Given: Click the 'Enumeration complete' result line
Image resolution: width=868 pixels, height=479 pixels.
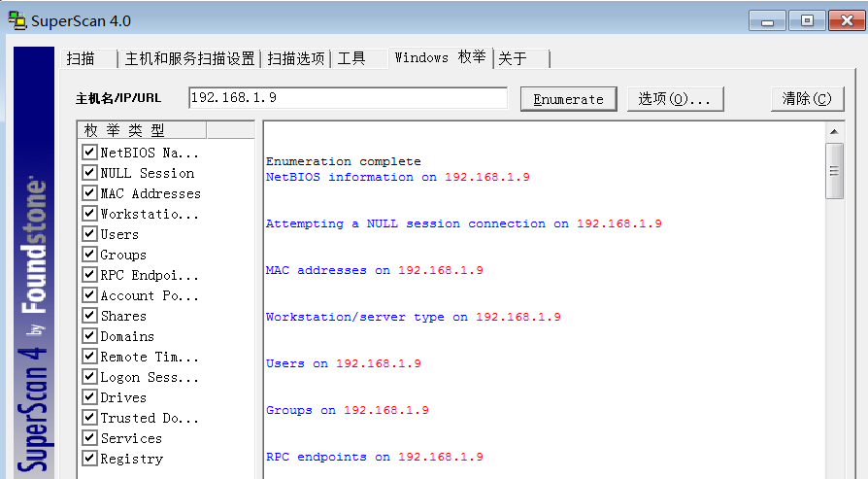Looking at the screenshot, I should click(343, 161).
